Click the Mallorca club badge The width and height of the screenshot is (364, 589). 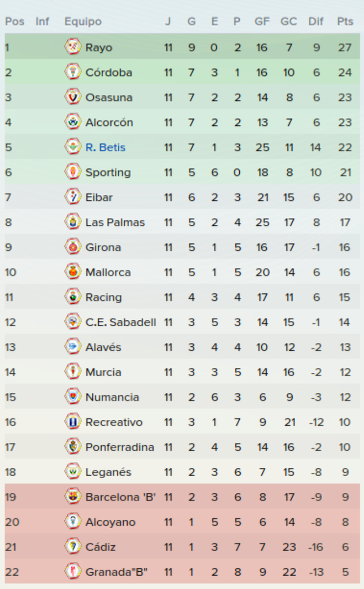(72, 271)
